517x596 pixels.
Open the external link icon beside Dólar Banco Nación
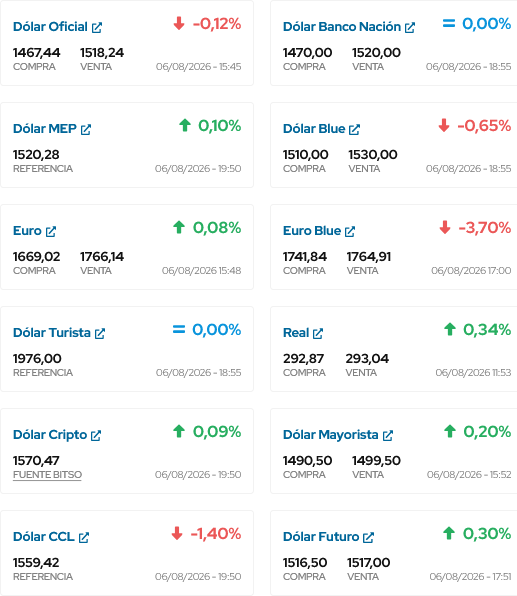tap(410, 28)
